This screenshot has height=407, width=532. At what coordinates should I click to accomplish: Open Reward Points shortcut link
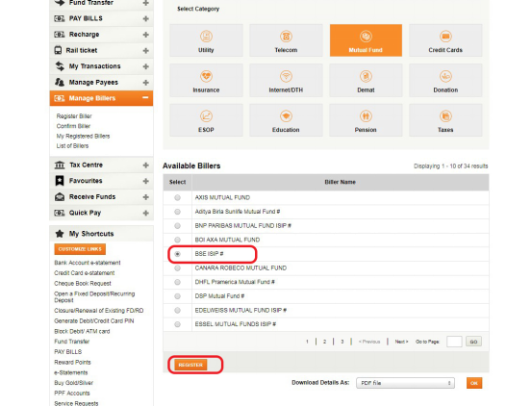click(72, 362)
